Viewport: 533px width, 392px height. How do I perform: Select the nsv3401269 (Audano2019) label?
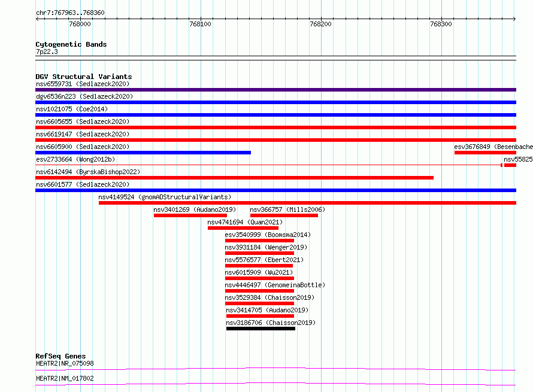pyautogui.click(x=195, y=209)
